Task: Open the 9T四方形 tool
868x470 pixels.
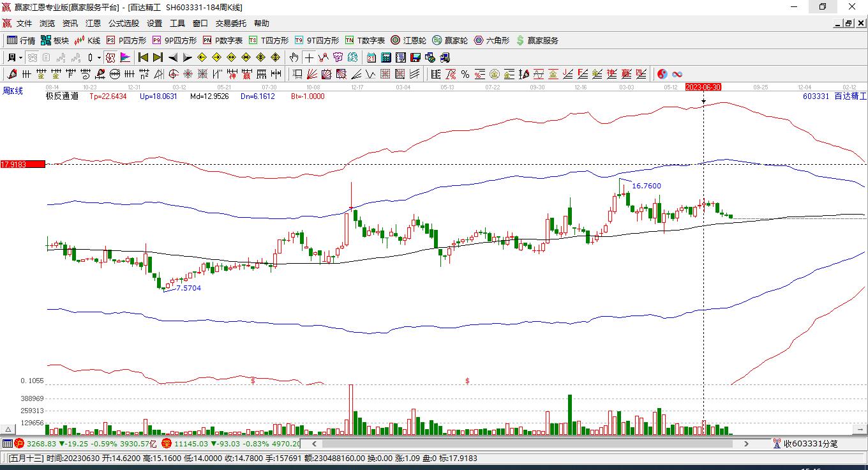Action: tap(317, 40)
